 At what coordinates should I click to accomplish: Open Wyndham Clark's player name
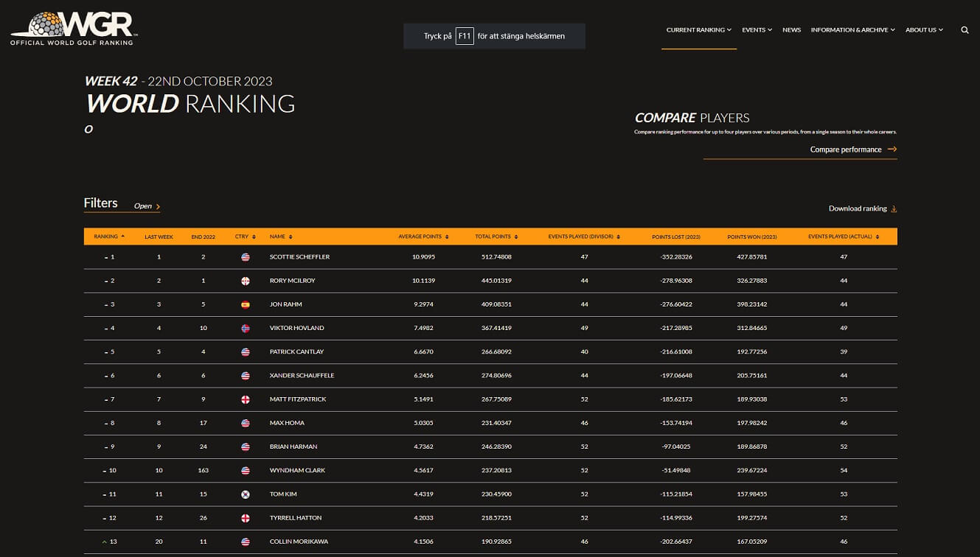[297, 470]
